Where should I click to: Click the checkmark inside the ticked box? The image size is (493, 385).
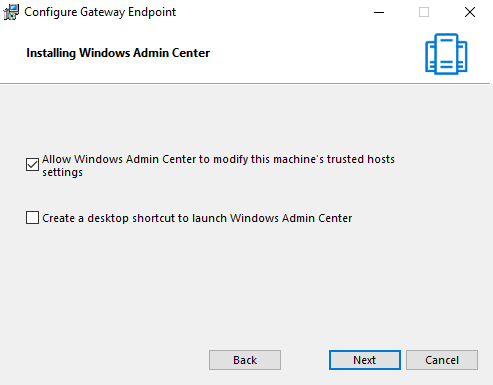[32, 165]
